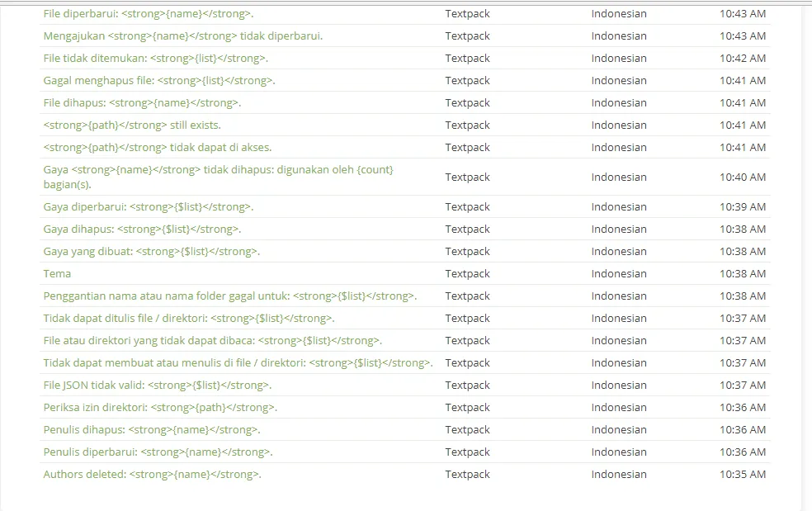Click 10:40 AM timestamp cell
Screen dimensions: 812x511
pyautogui.click(x=743, y=177)
